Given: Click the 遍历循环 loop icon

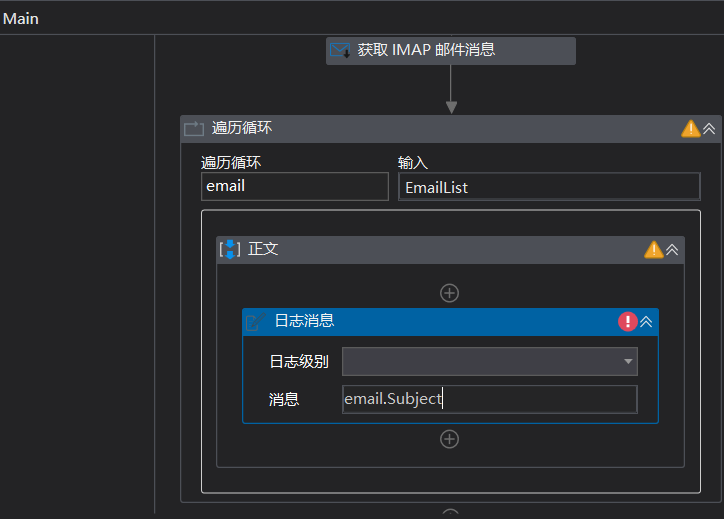Looking at the screenshot, I should 194,128.
